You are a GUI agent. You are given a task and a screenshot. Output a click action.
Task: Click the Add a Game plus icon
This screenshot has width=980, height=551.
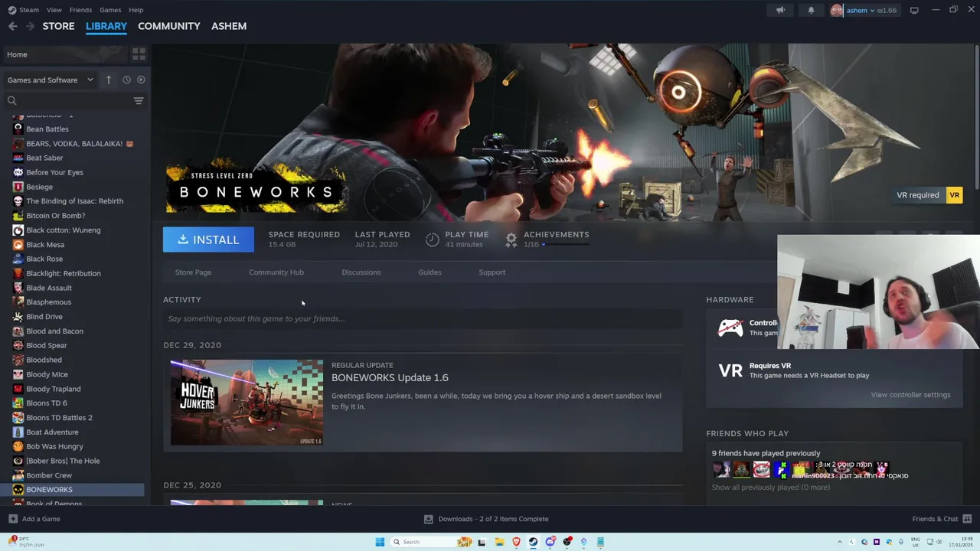pyautogui.click(x=13, y=519)
